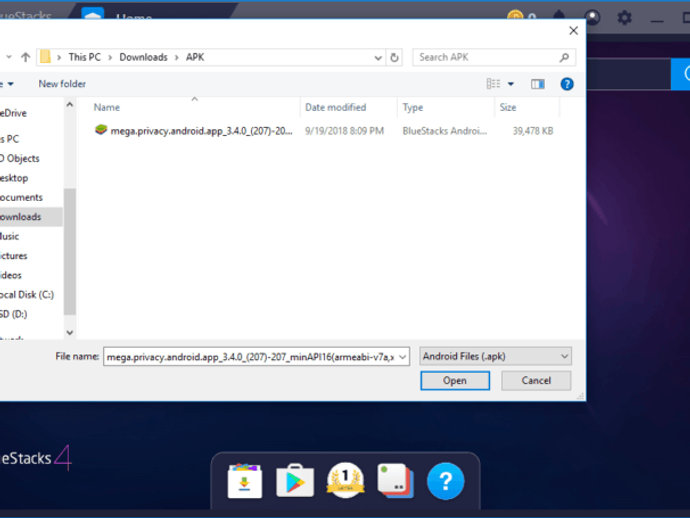
Task: Expand the address bar path dropdown
Action: (378, 58)
